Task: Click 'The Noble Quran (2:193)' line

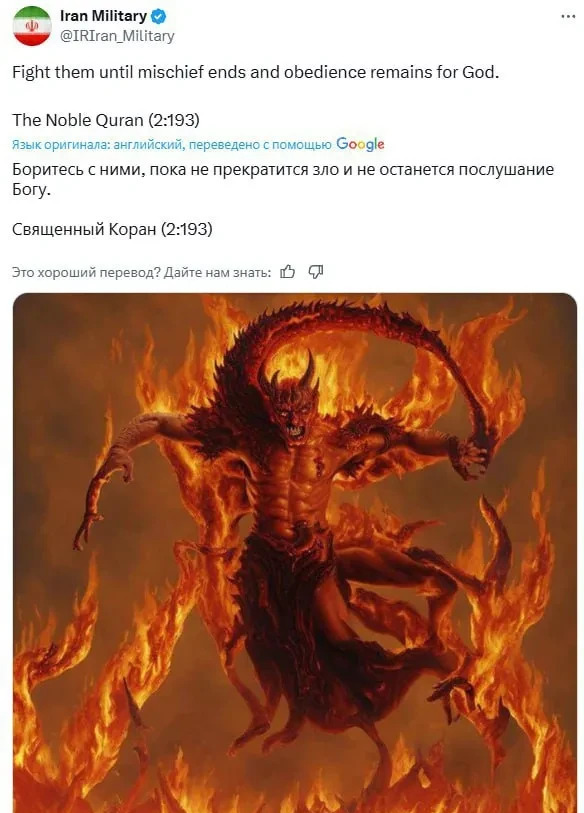Action: (x=106, y=120)
